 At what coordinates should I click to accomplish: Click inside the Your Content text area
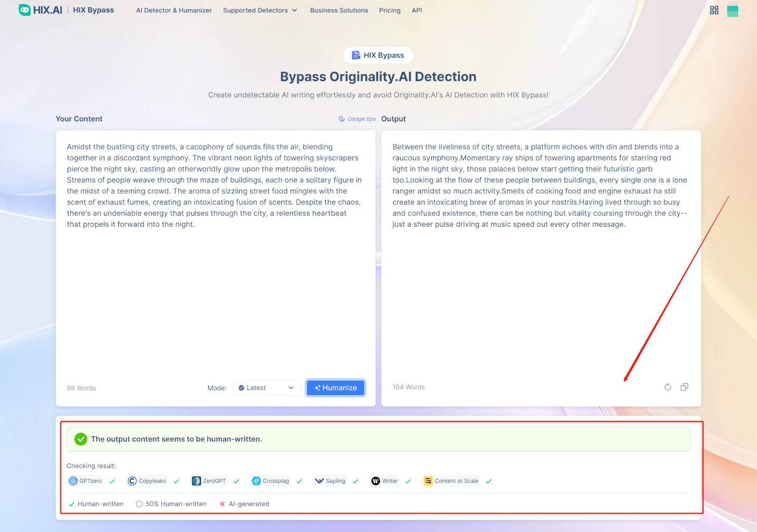(215, 255)
